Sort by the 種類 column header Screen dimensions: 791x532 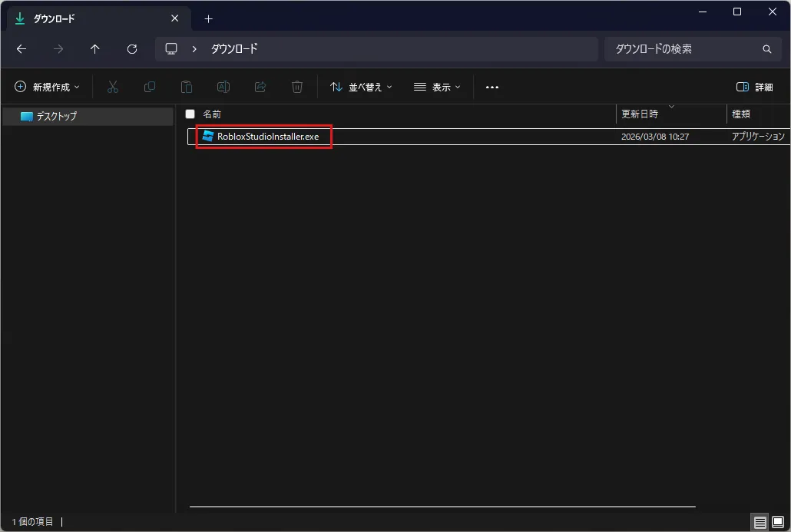click(x=740, y=114)
